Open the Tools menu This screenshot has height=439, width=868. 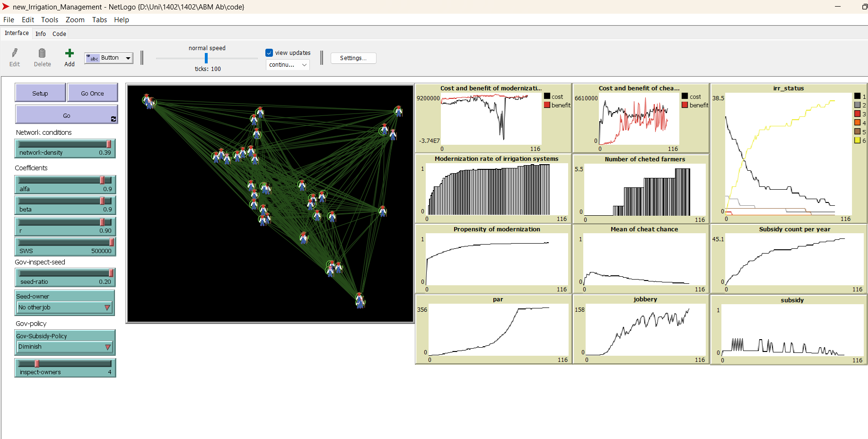pos(49,20)
